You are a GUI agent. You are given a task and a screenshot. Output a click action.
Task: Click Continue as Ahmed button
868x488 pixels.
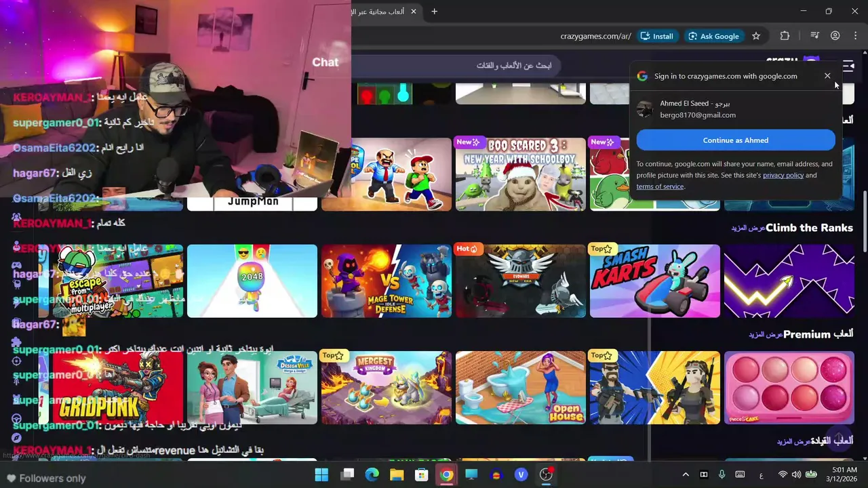coord(736,140)
